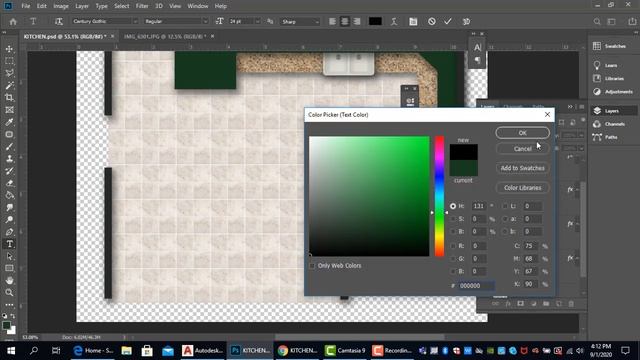This screenshot has height=360, width=640.
Task: Select the Crop tool
Action: pyautogui.click(x=9, y=98)
